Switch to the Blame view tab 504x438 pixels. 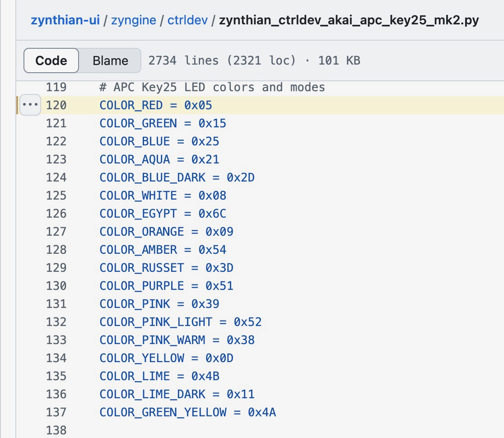click(x=110, y=61)
